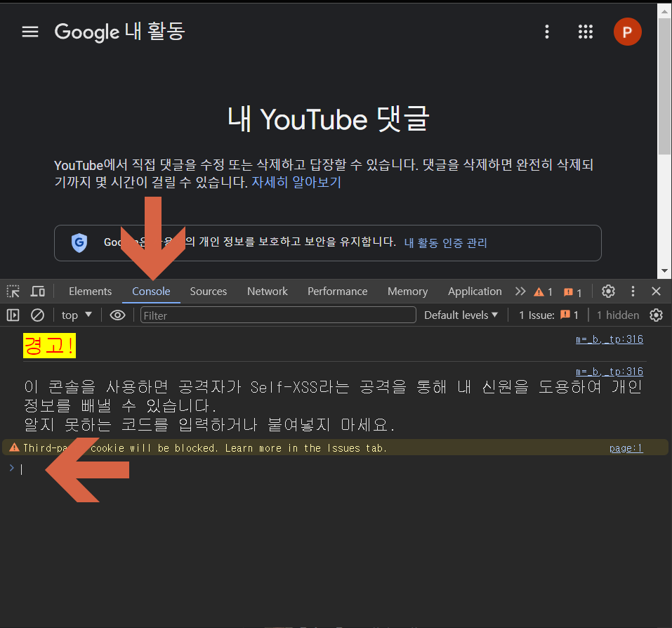The width and height of the screenshot is (672, 628).
Task: Switch to the Memory tab
Action: (407, 292)
